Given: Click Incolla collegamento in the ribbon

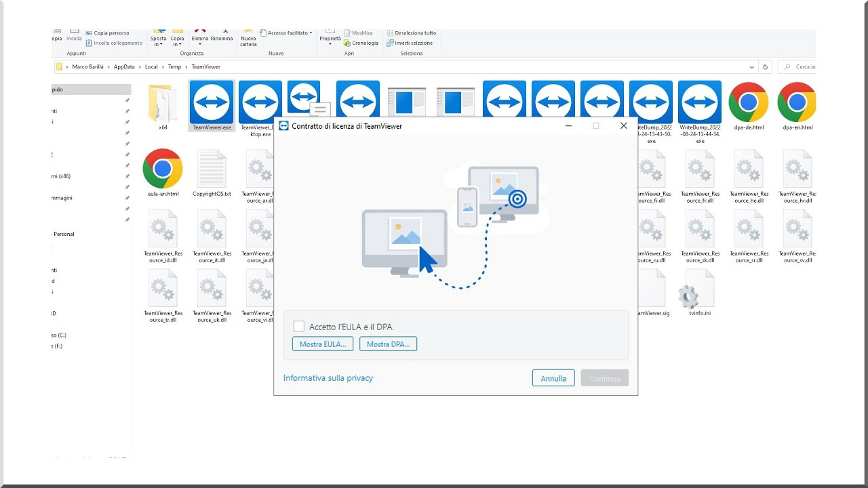Looking at the screenshot, I should (113, 43).
